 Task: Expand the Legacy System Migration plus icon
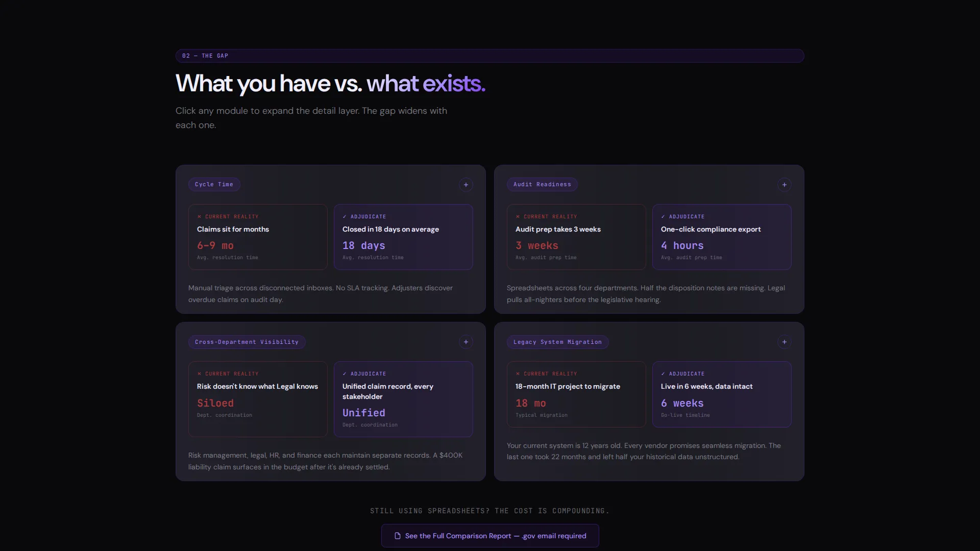tap(784, 342)
